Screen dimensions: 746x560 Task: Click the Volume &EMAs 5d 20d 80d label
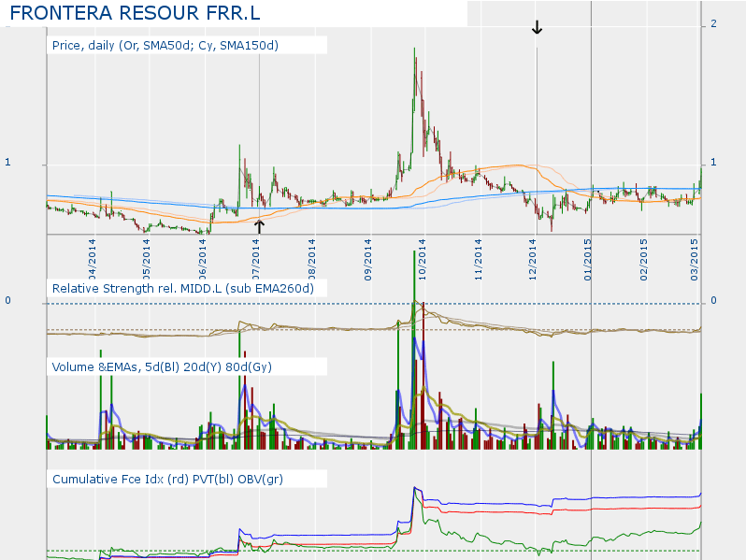pos(162,366)
